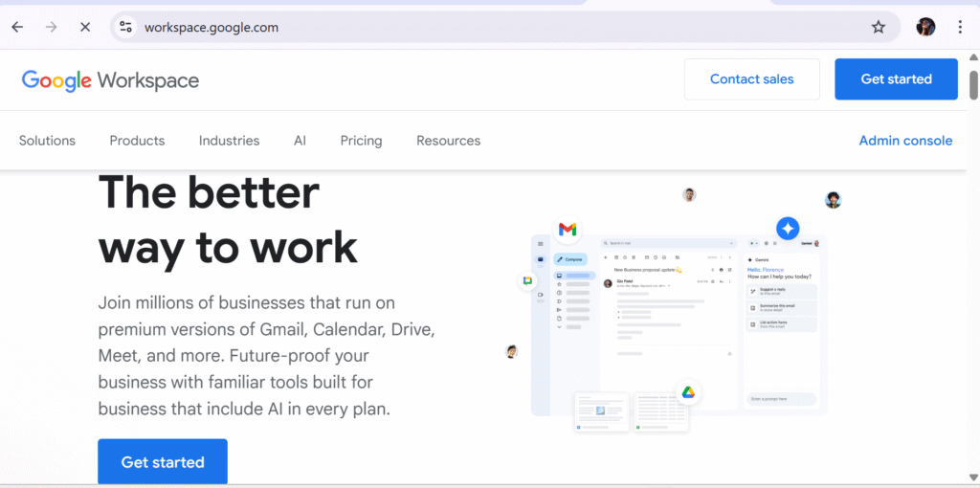The image size is (980, 488).
Task: Click the Gmail icon in hero illustration
Action: tap(568, 230)
